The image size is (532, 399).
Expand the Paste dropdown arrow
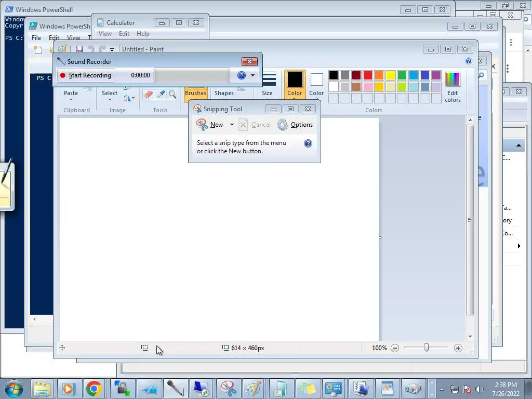[x=71, y=100]
